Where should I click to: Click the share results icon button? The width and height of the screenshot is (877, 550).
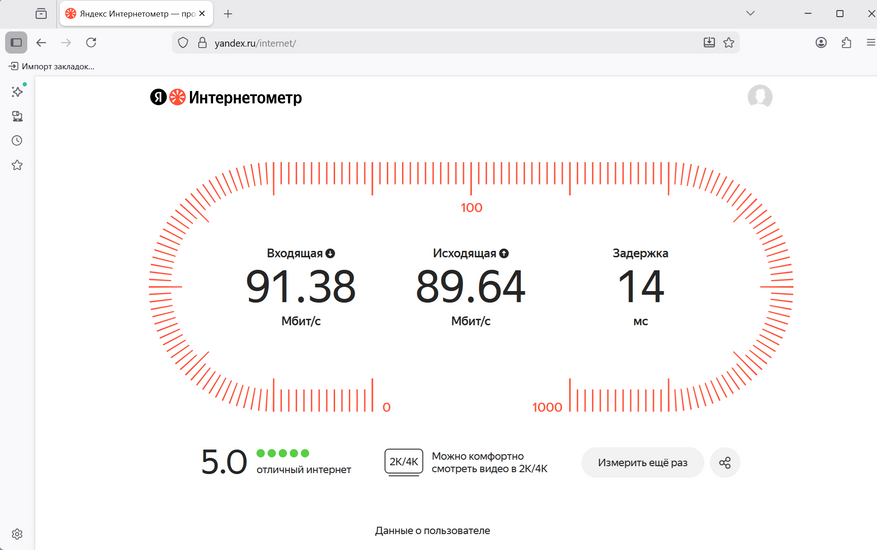pos(725,463)
